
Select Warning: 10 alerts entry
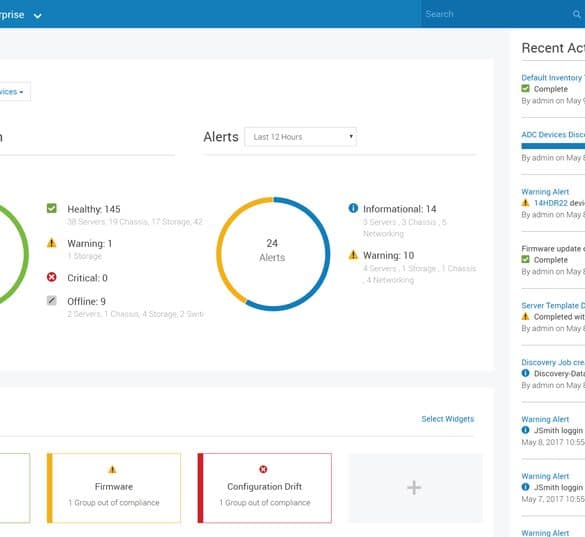388,256
